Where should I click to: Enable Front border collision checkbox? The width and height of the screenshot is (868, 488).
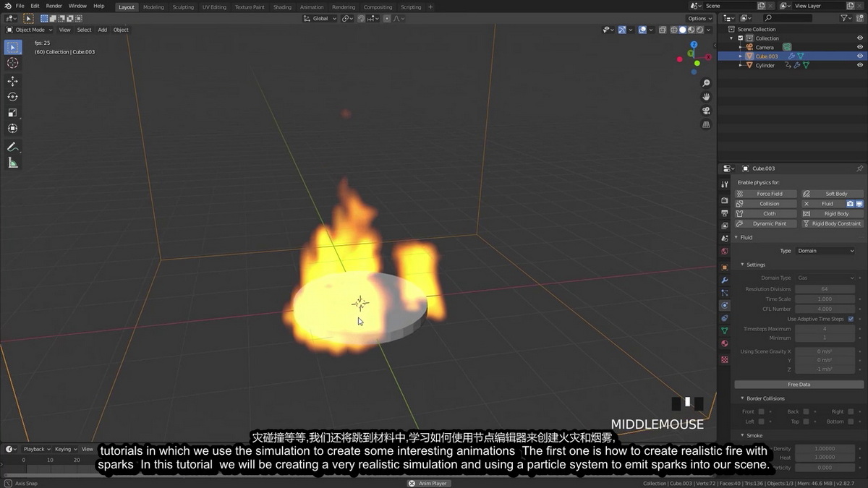pyautogui.click(x=760, y=411)
